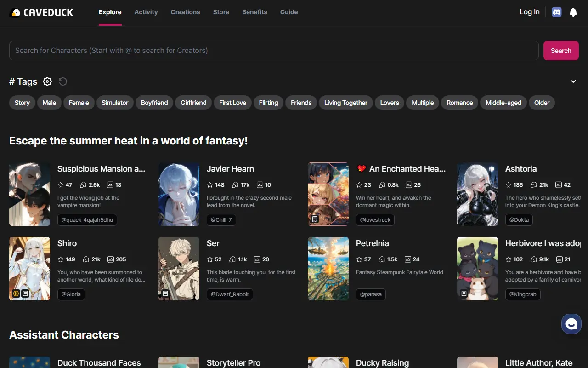Toggle the Romance tag filter
Image resolution: width=588 pixels, height=368 pixels.
point(459,103)
